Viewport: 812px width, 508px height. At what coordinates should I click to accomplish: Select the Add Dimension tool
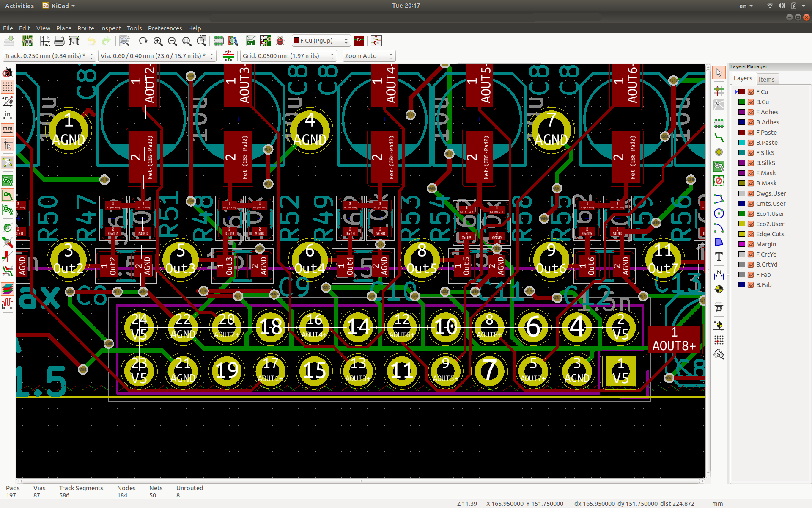click(719, 275)
